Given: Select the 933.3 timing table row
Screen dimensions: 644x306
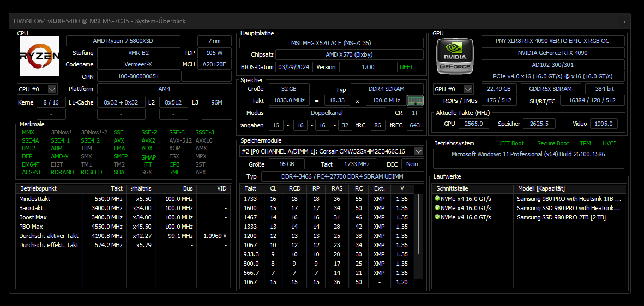Looking at the screenshot, I should coord(327,254).
